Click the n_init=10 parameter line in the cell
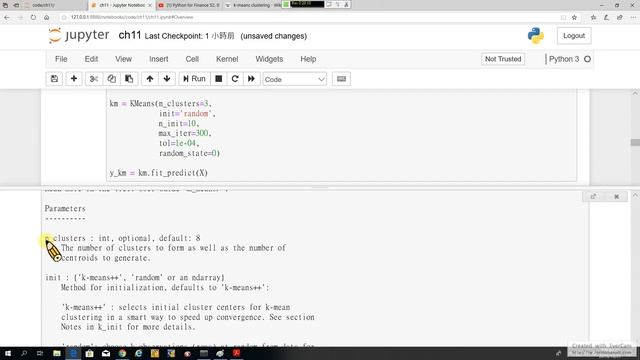The image size is (640, 360). tap(179, 124)
